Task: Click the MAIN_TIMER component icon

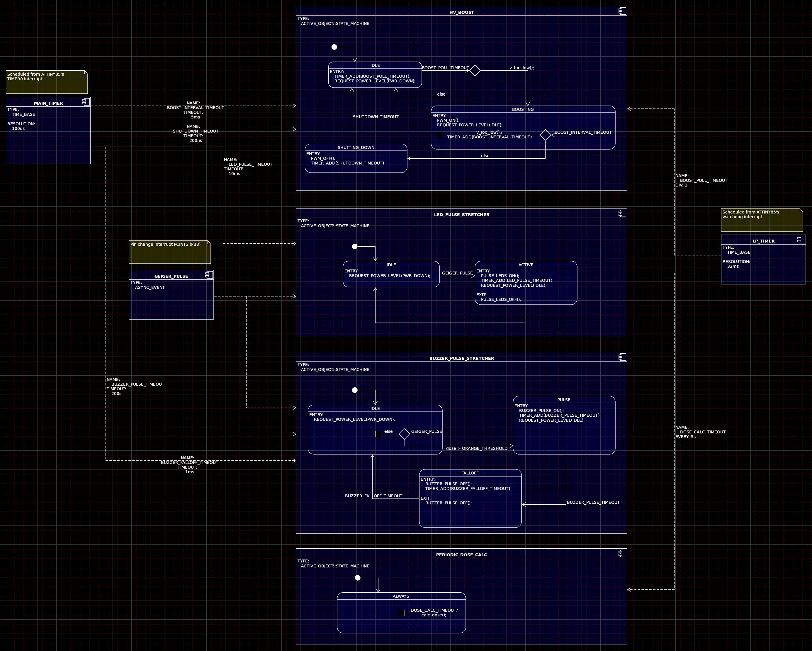Action: [86, 102]
